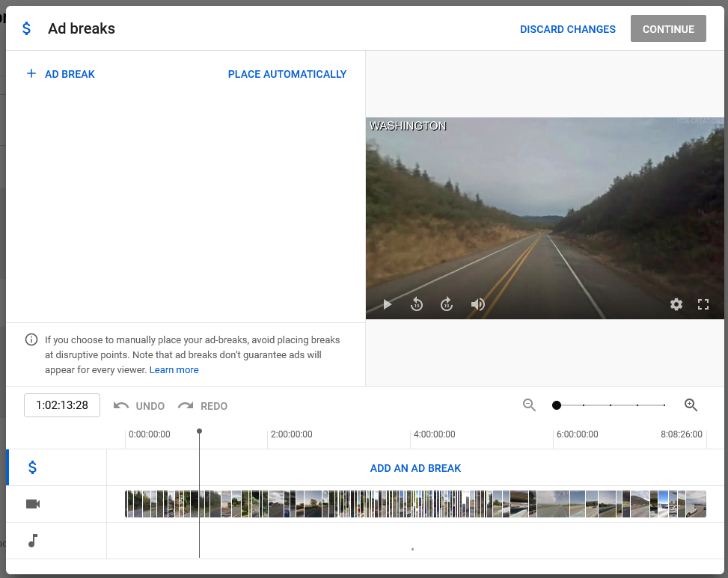This screenshot has height=578, width=728.
Task: Enter fullscreen on the video preview
Action: [x=703, y=304]
